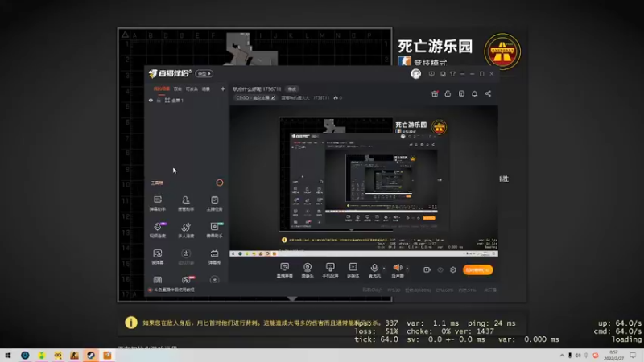Toggle the preview eye icon near settings
Viewport: 644px width, 362px height.
(440, 269)
